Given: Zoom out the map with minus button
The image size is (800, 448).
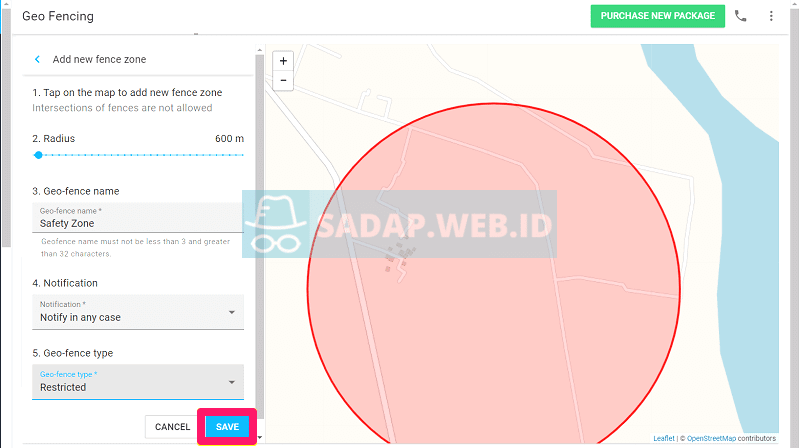Looking at the screenshot, I should pyautogui.click(x=283, y=81).
